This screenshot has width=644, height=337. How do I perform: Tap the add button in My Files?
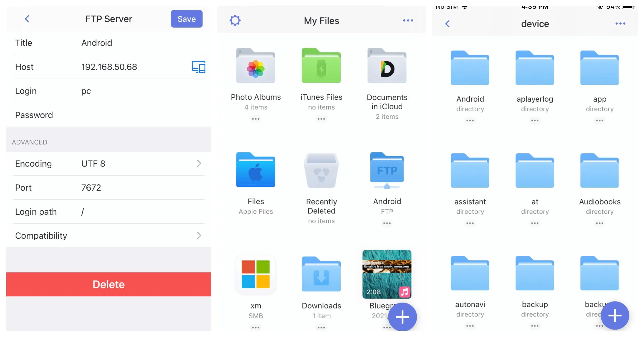(x=402, y=317)
